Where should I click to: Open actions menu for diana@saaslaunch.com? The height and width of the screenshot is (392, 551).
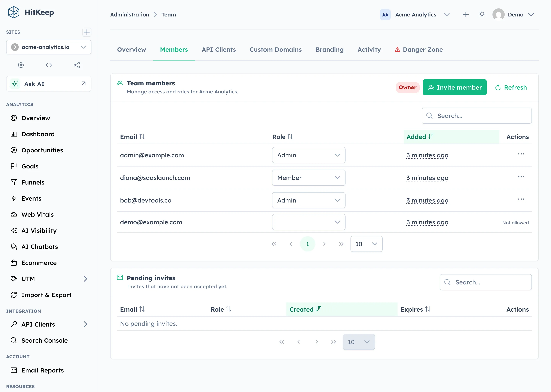tap(521, 176)
